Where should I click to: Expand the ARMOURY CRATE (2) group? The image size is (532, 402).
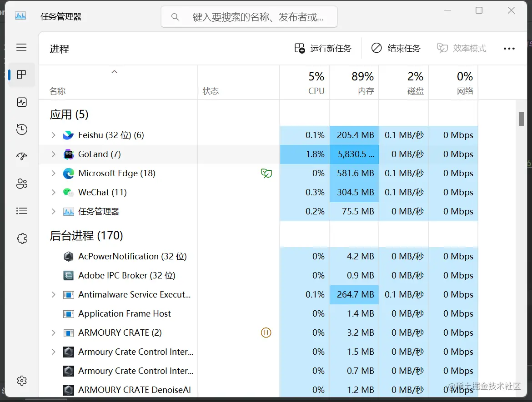(x=53, y=333)
